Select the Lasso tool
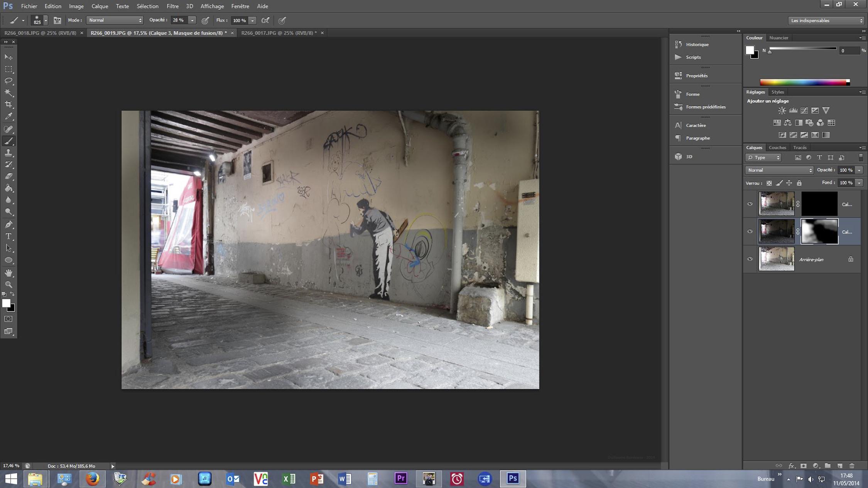 coord(8,81)
